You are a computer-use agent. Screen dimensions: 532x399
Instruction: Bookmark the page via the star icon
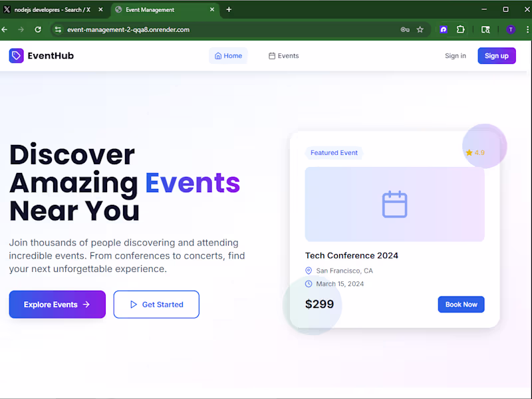tap(420, 29)
